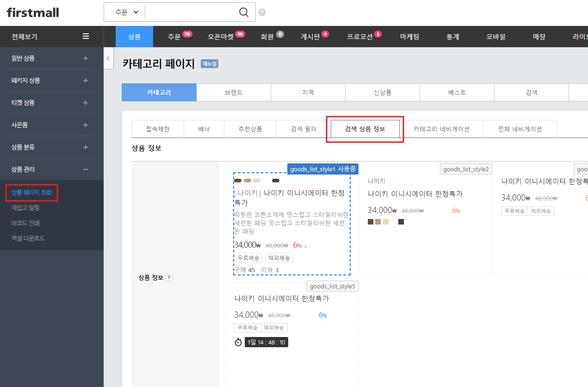588x387 pixels.
Task: Click the goods_list_style1 사용중 label
Action: (x=323, y=169)
